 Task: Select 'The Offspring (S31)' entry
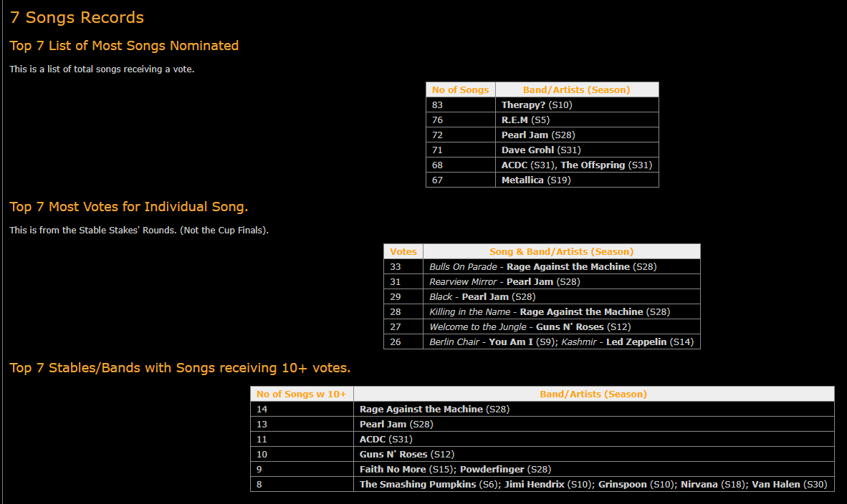pyautogui.click(x=606, y=165)
